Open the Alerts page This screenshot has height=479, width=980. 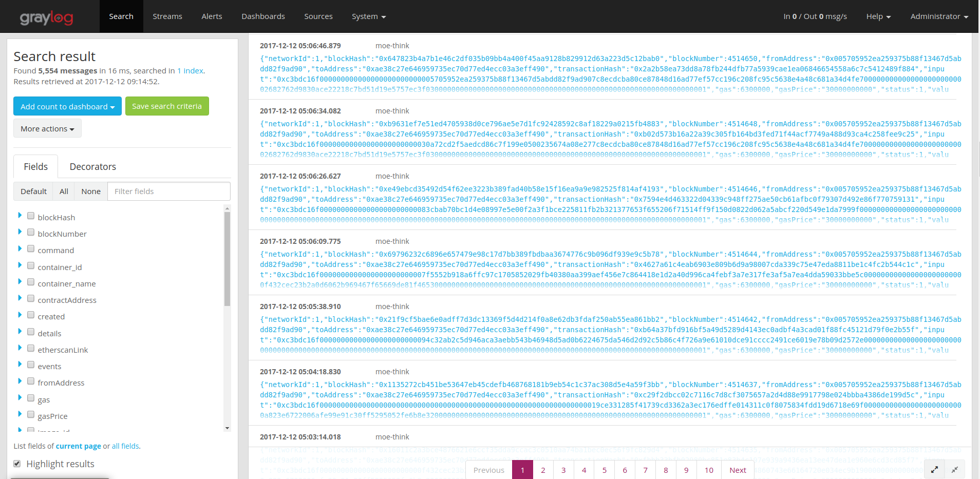212,16
